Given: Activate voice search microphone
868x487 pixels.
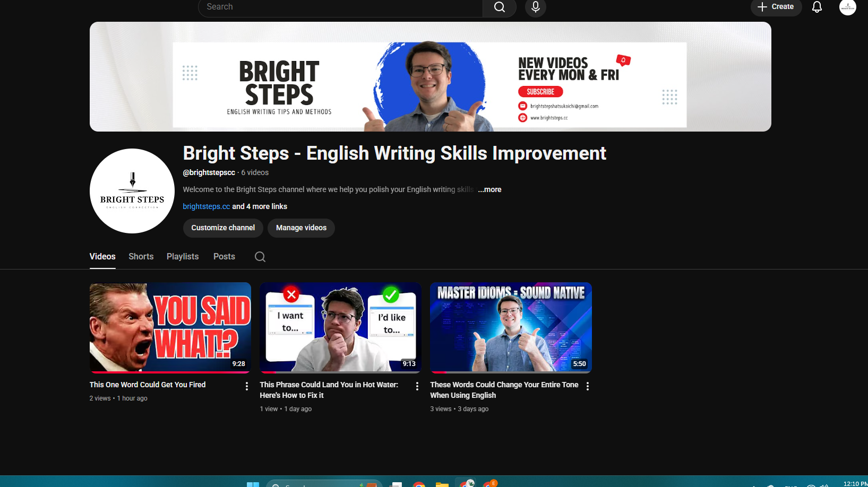Looking at the screenshot, I should pyautogui.click(x=536, y=7).
